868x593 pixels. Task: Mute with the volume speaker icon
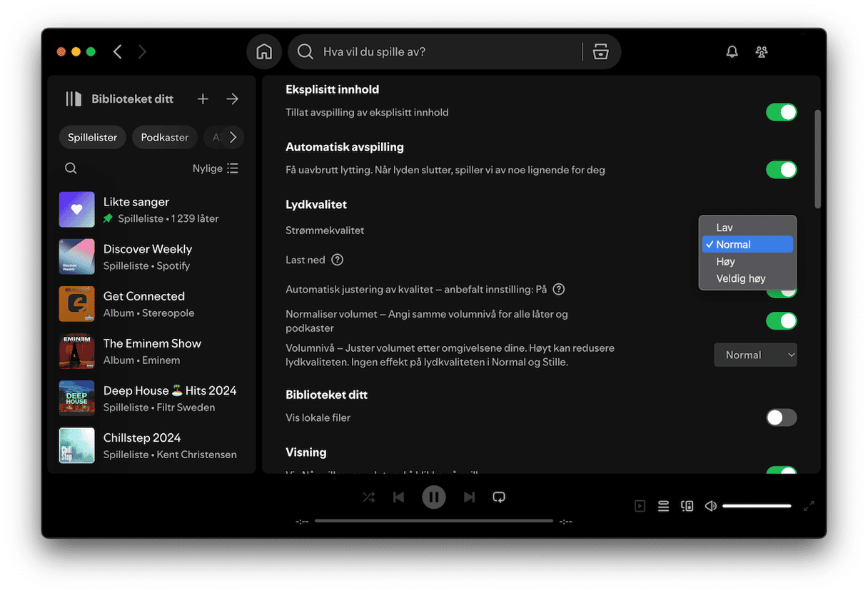tap(711, 506)
